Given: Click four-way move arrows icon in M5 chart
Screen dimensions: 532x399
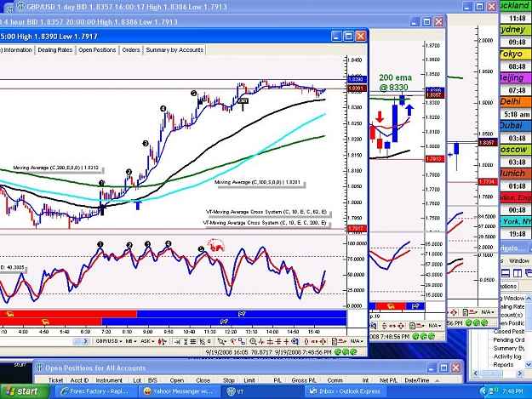Looking at the screenshot, I should [x=323, y=342].
